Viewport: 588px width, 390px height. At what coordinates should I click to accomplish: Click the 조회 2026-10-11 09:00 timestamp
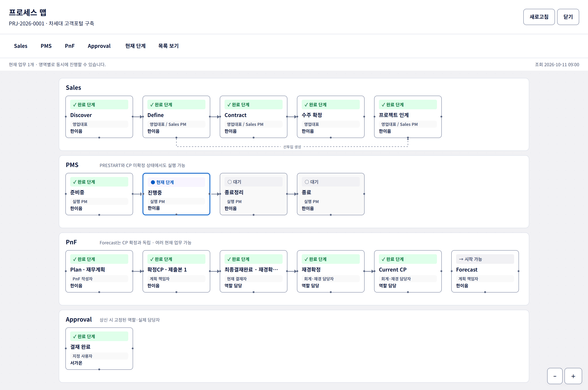pyautogui.click(x=557, y=64)
